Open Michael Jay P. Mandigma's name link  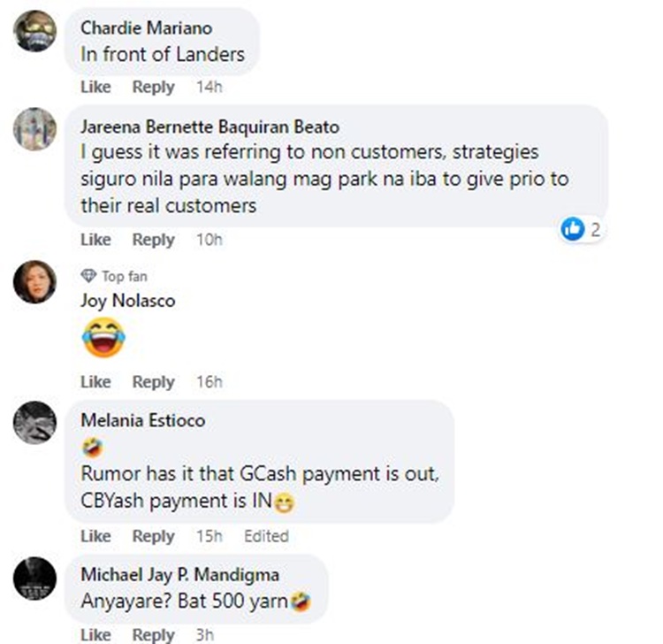point(180,575)
